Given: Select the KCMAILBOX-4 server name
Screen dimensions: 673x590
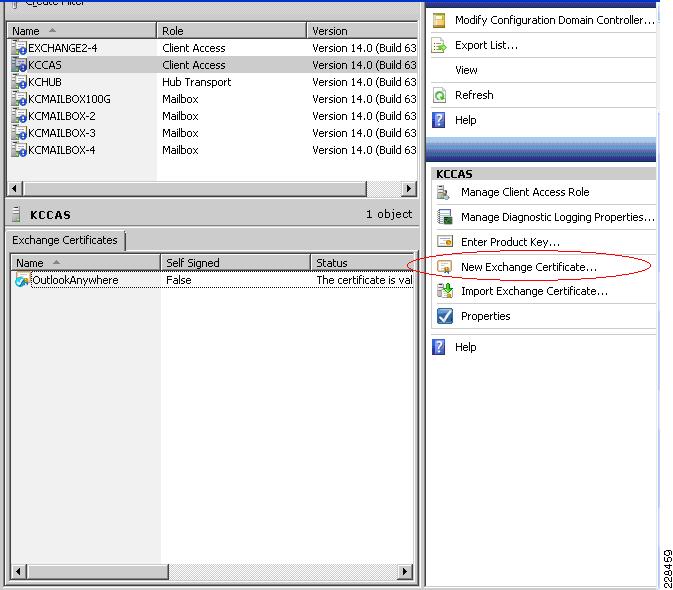Looking at the screenshot, I should 62,150.
